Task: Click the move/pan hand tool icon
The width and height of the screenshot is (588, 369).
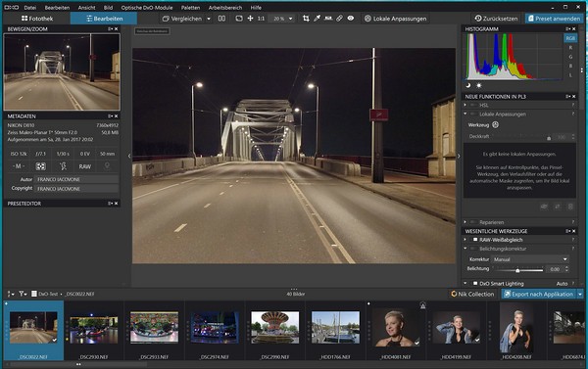Action: pos(250,19)
